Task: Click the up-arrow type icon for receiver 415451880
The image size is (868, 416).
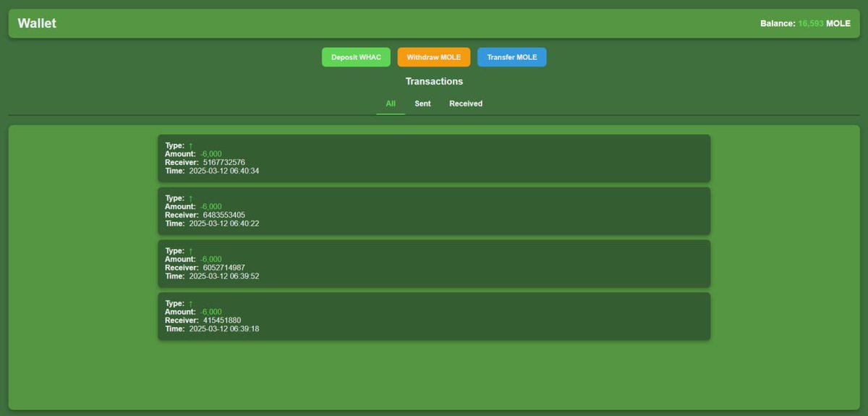Action: [x=191, y=304]
